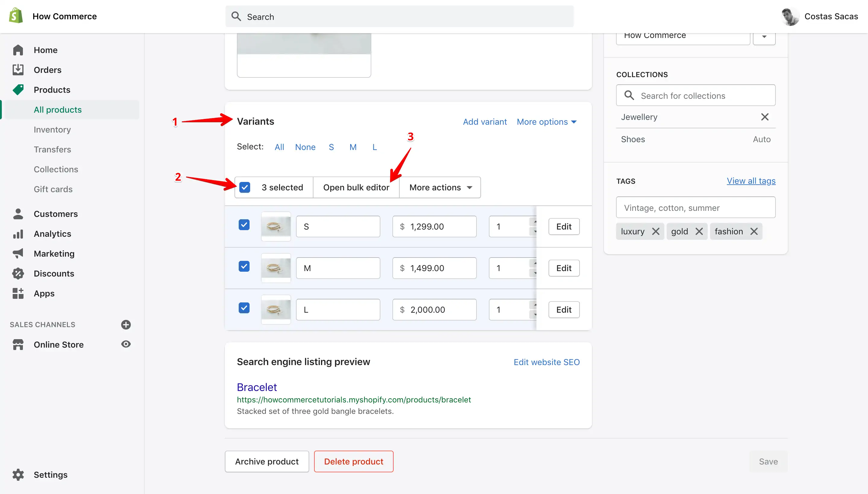Viewport: 868px width, 494px height.
Task: Click the S variant bracelet thumbnail
Action: click(276, 226)
